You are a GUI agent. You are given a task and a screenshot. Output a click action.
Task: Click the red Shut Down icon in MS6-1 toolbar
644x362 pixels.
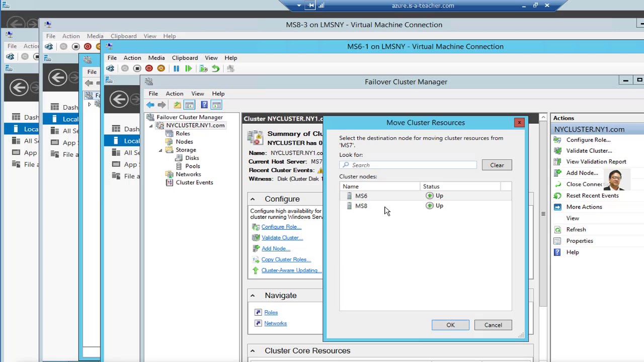tap(149, 68)
